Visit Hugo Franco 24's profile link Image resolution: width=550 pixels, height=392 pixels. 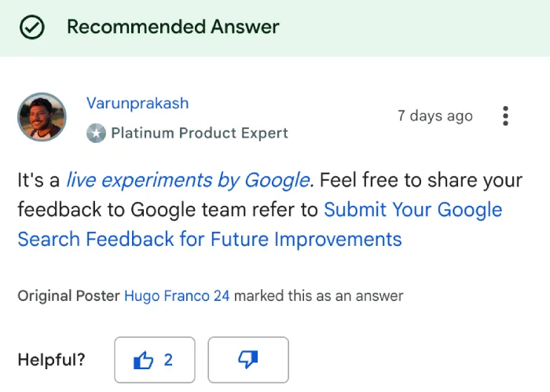[177, 296]
